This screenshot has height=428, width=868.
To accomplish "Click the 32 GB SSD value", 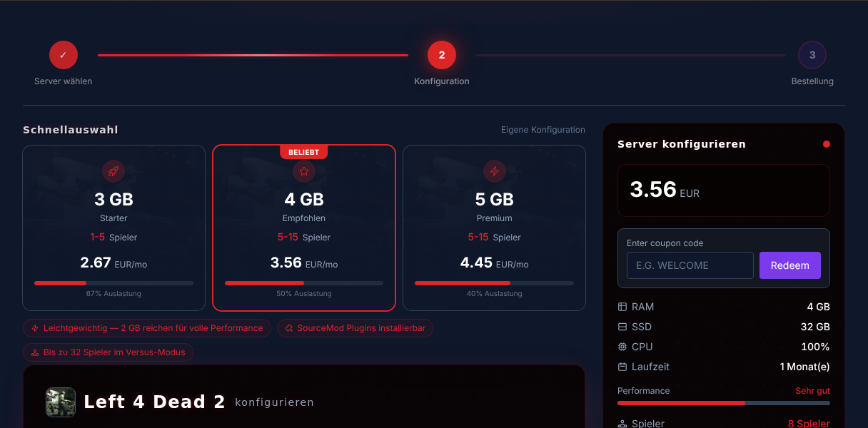I will [815, 327].
